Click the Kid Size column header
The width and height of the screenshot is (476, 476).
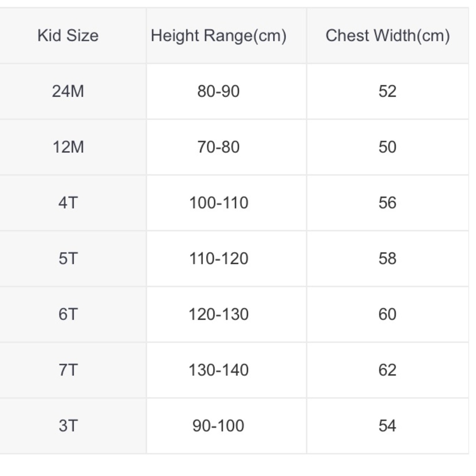(x=68, y=36)
